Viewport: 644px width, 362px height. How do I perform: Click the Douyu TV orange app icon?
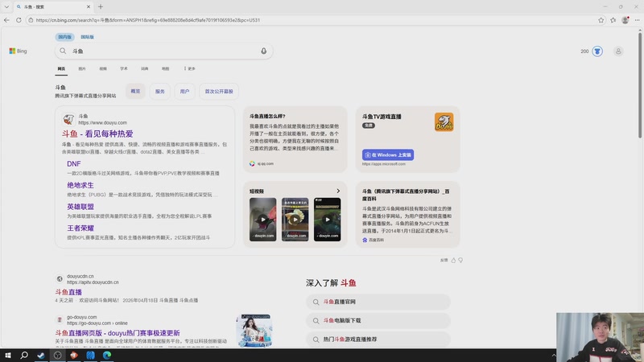click(x=444, y=122)
